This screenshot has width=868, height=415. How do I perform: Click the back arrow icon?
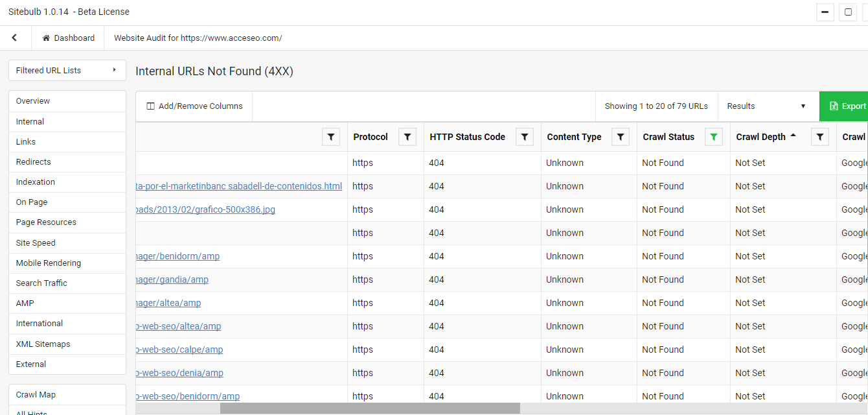(14, 38)
